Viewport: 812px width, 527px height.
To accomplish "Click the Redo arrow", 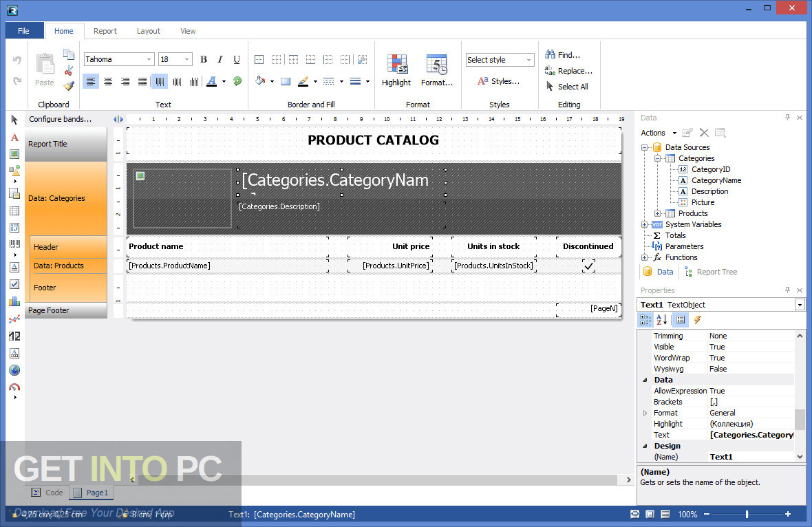I will click(x=17, y=80).
